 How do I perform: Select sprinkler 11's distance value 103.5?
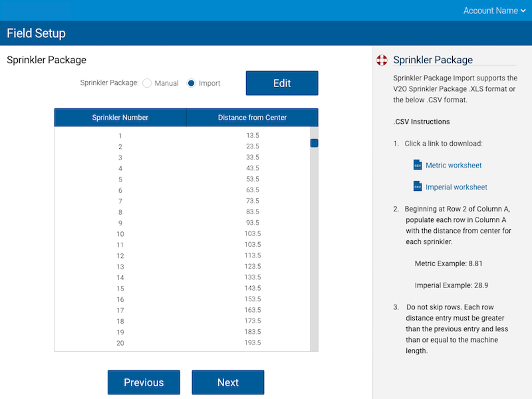[253, 244]
